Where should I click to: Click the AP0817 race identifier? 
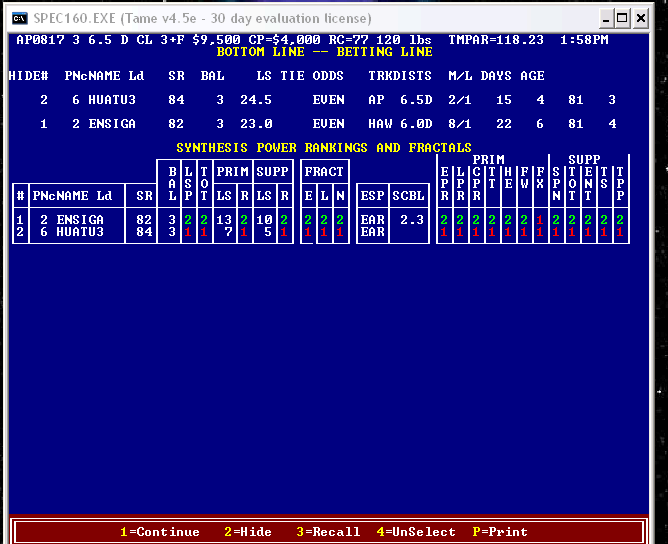(x=40, y=40)
